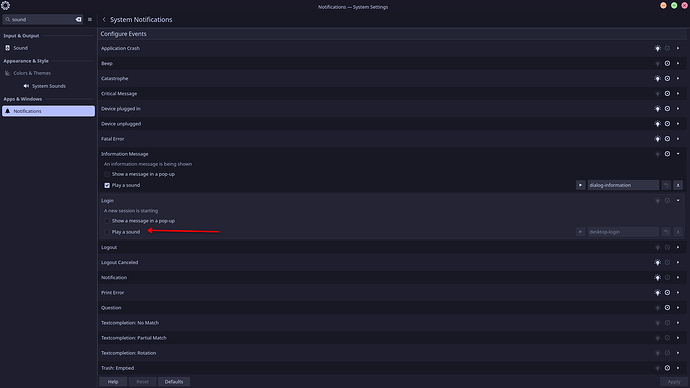The width and height of the screenshot is (690, 388).
Task: Clear the 'sound' search field
Action: click(78, 19)
